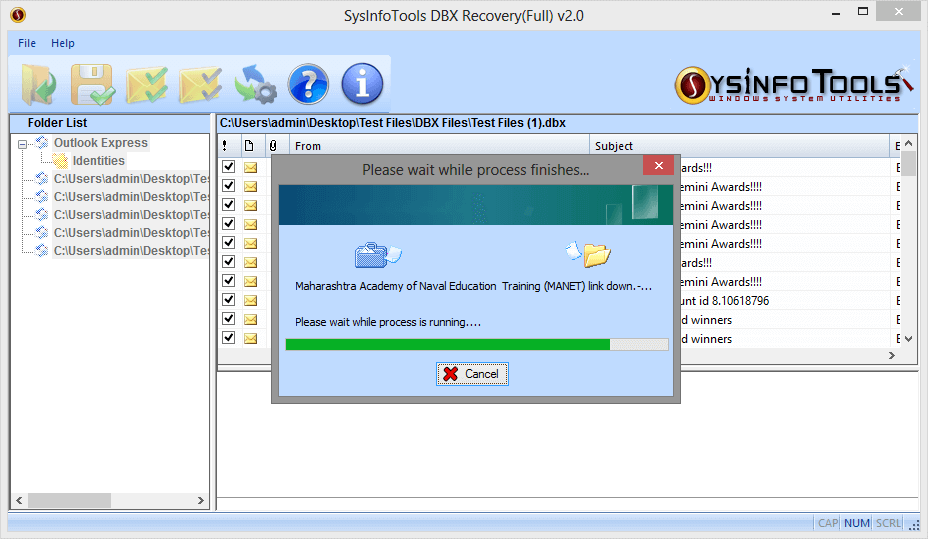Click the Save floppy disk toolbar icon

point(93,85)
